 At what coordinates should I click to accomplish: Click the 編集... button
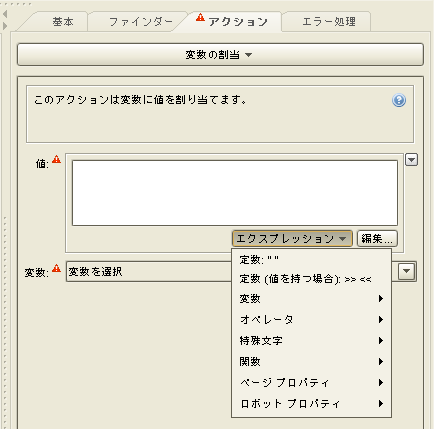377,239
